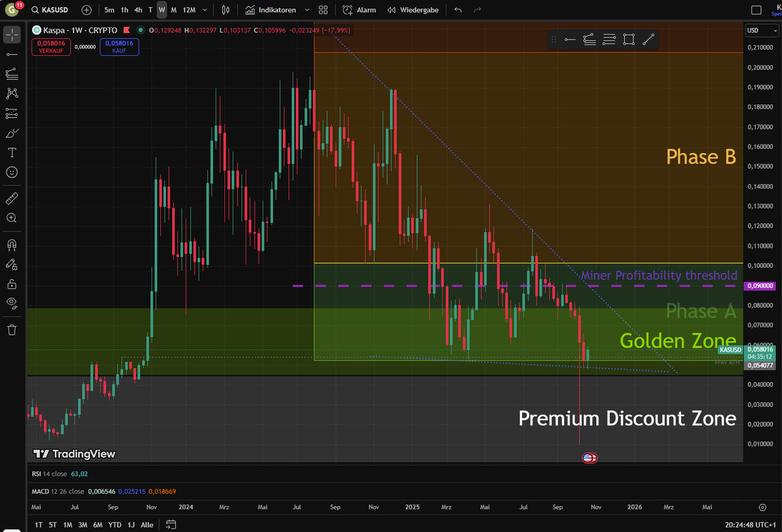Start Wiedergabe bar replay
This screenshot has height=532, width=782.
coord(413,10)
